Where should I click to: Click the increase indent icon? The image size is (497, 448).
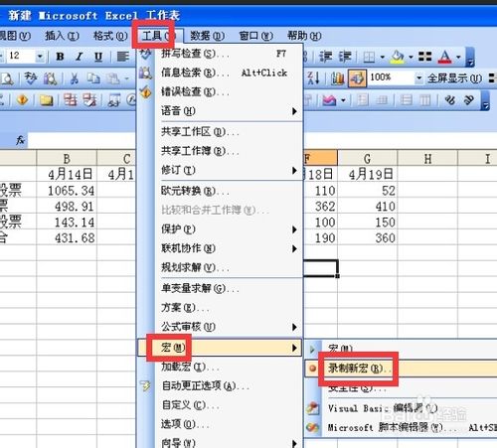click(345, 57)
